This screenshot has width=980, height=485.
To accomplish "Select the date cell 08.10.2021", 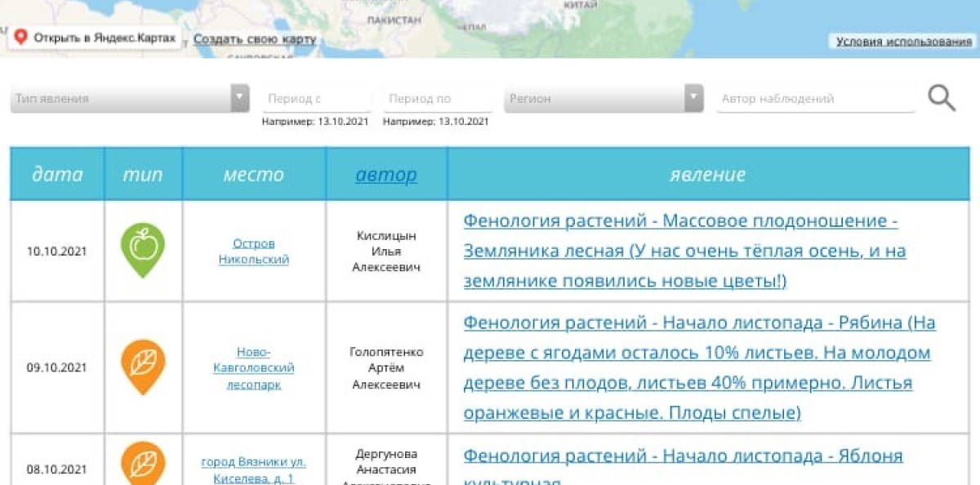I will point(57,469).
